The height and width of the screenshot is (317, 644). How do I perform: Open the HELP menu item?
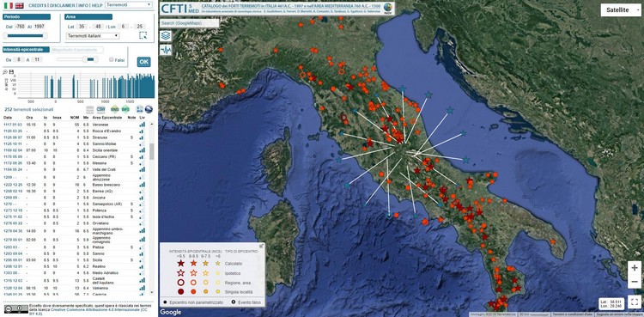point(97,5)
